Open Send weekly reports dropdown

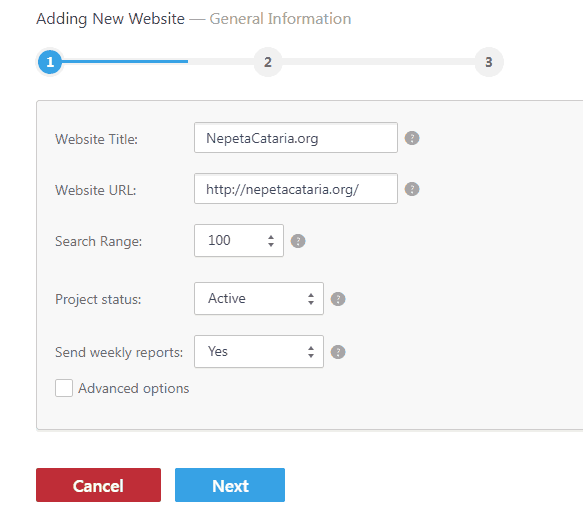coord(259,351)
